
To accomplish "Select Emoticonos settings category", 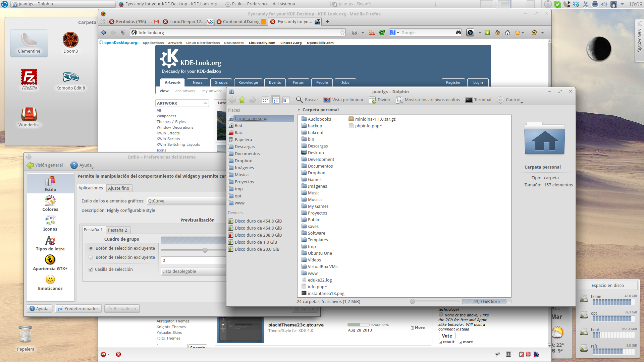I will (50, 283).
